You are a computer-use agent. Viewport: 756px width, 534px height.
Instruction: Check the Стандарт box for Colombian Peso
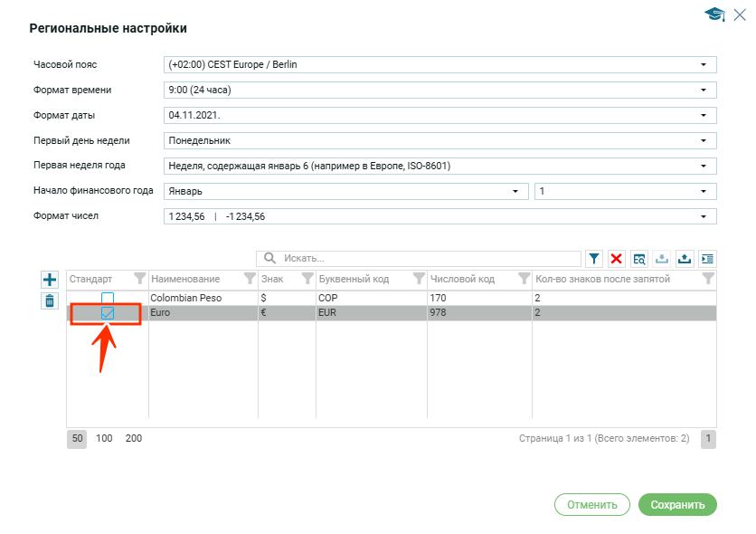[x=108, y=298]
